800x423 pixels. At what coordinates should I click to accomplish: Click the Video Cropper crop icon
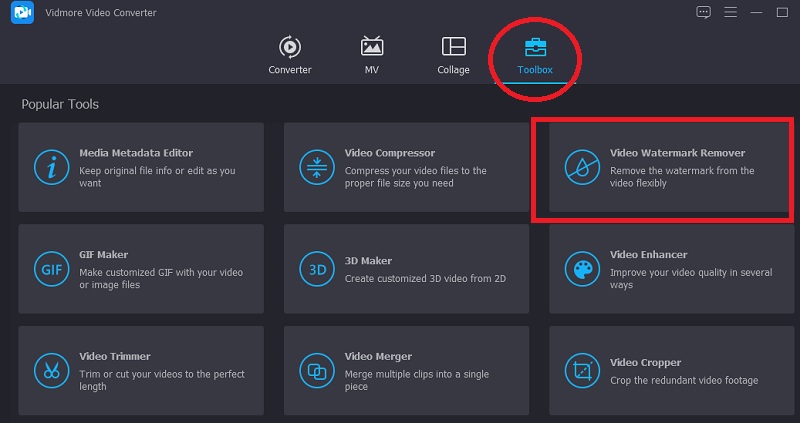(x=581, y=371)
